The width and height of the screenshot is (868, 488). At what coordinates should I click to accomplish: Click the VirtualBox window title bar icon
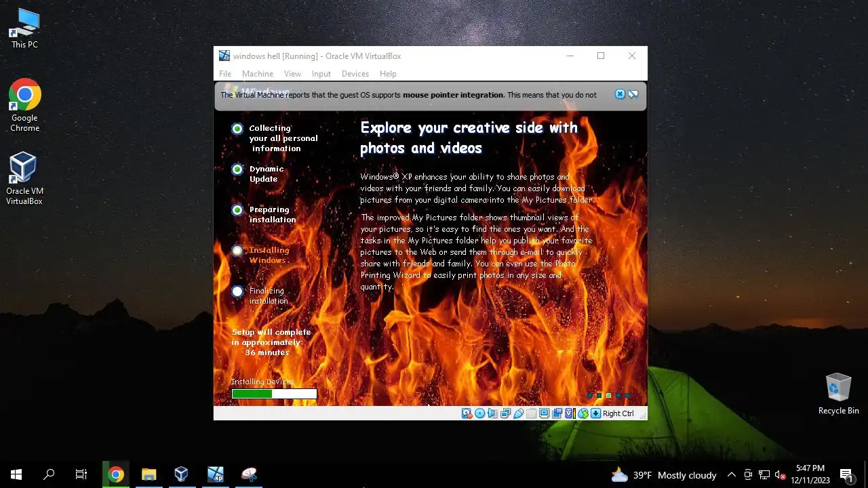coord(224,56)
